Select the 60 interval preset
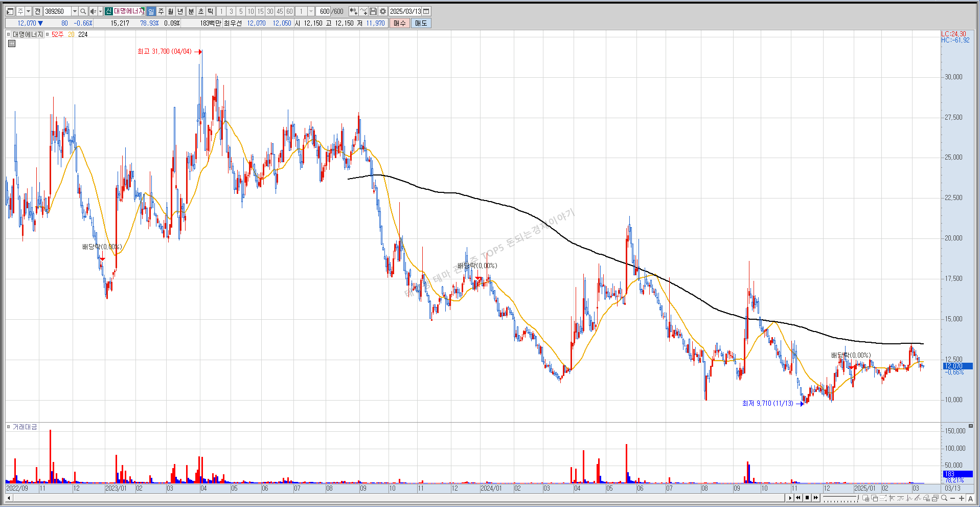 click(289, 11)
